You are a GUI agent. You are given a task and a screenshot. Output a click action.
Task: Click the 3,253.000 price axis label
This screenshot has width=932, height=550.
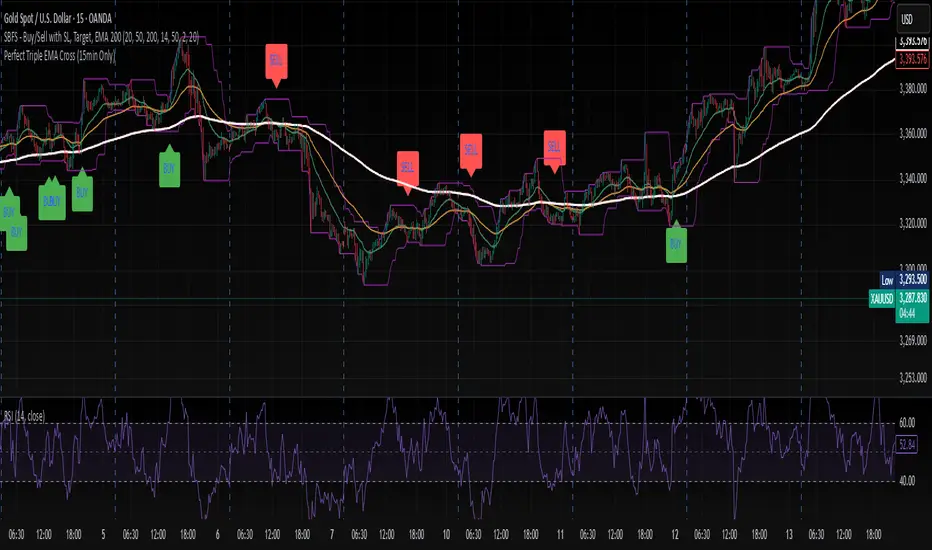coord(912,377)
